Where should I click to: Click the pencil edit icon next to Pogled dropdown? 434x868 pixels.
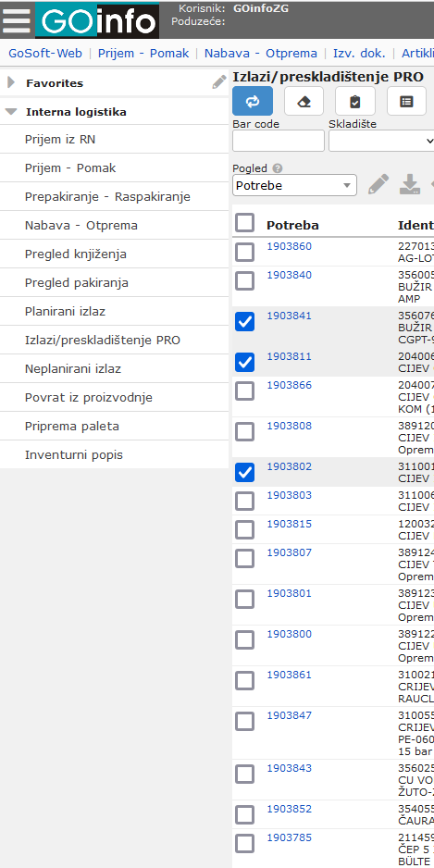(378, 184)
